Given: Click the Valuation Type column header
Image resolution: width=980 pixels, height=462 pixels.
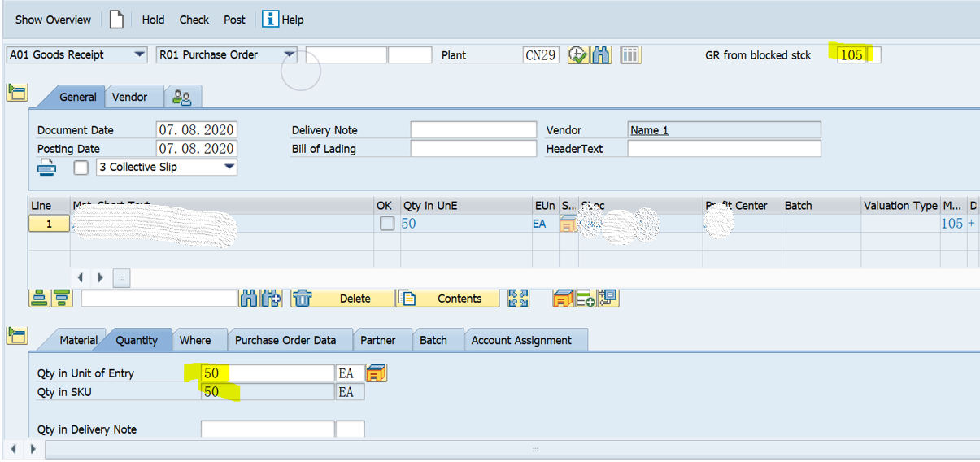Looking at the screenshot, I should click(900, 206).
